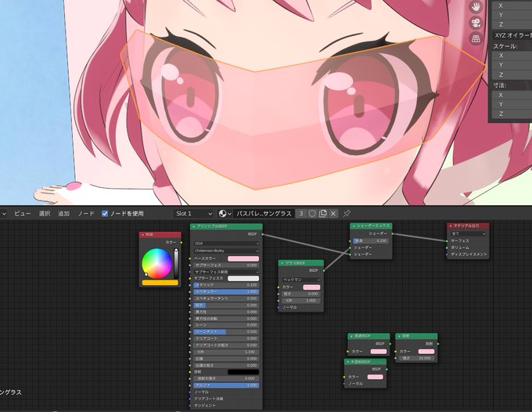
Task: Collapse Translucent BSDF node
Action: (348, 362)
